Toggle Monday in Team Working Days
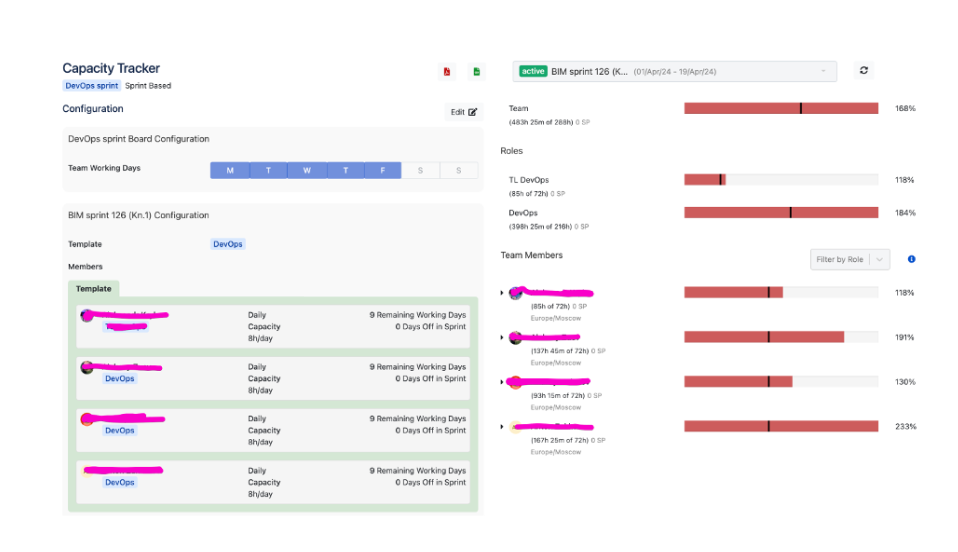This screenshot has height=552, width=958. 230,171
